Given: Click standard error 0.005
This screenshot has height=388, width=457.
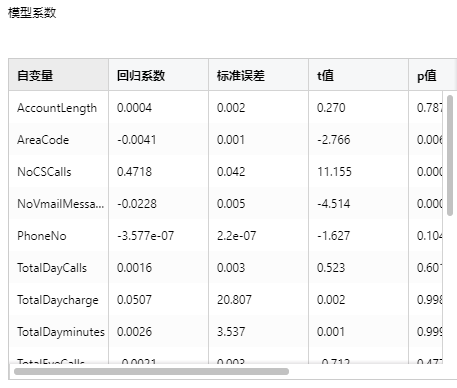Looking at the screenshot, I should click(231, 204).
